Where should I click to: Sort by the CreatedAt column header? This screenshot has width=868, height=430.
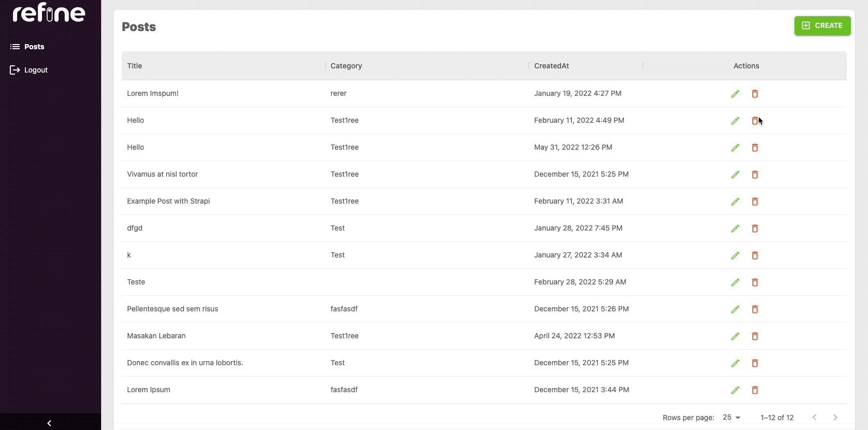[551, 66]
